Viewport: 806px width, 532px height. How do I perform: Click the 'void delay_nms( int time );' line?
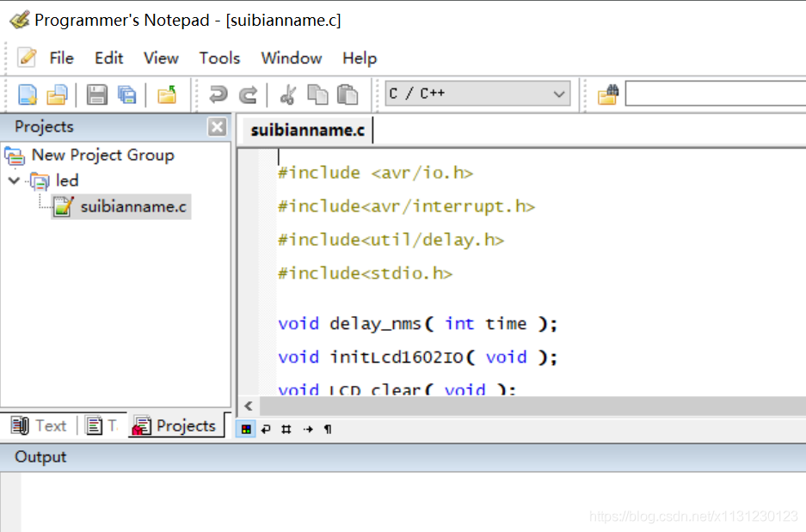pyautogui.click(x=417, y=324)
